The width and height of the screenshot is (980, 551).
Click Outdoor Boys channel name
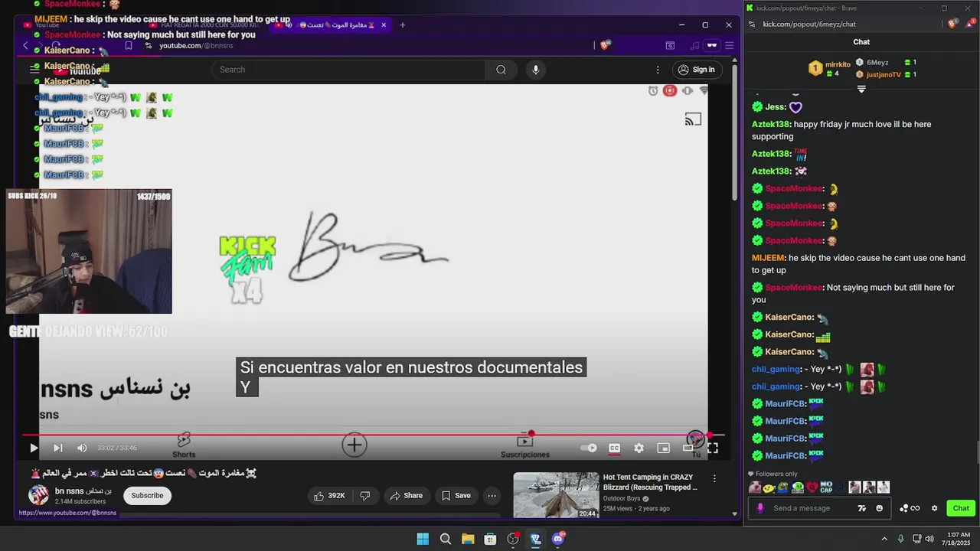pos(622,498)
